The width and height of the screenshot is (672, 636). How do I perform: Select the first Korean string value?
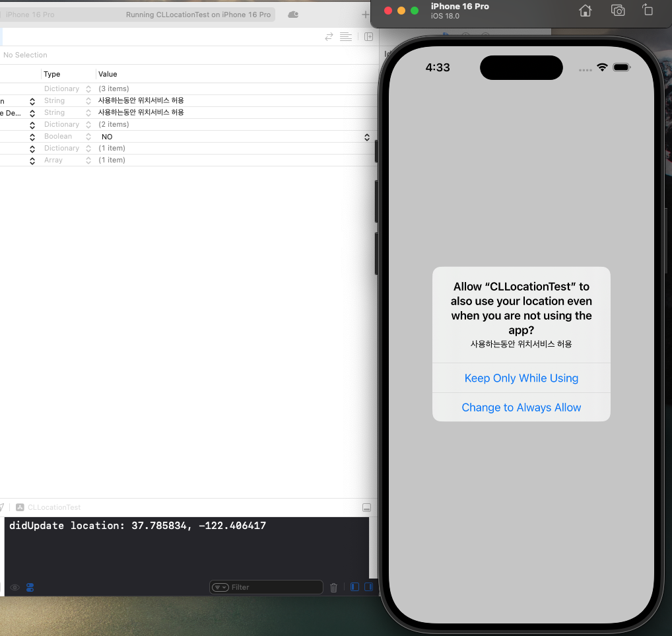point(141,100)
